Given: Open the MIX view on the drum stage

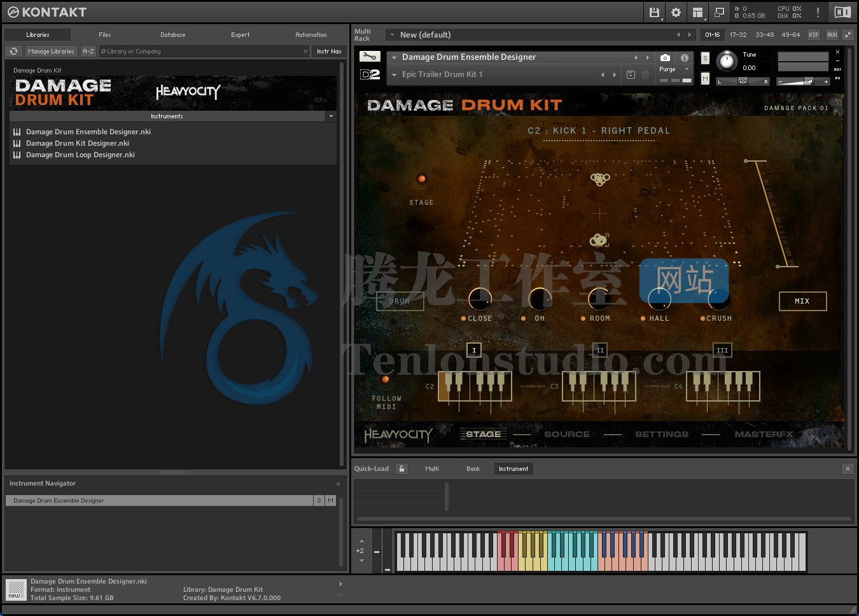Looking at the screenshot, I should click(x=802, y=301).
